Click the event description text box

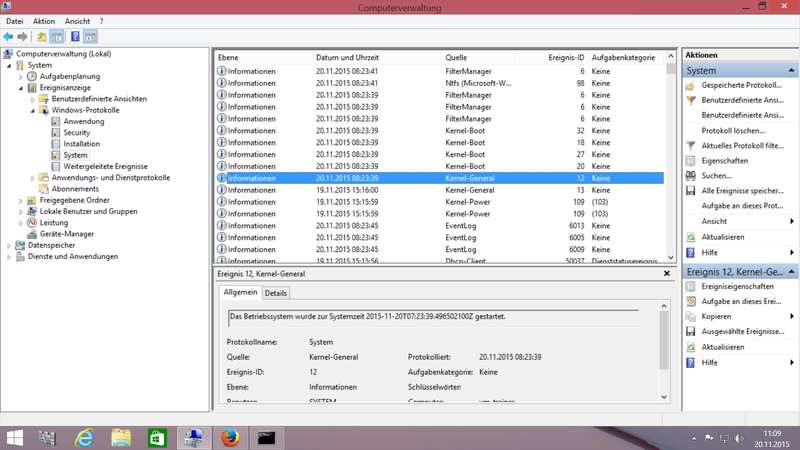[434, 317]
